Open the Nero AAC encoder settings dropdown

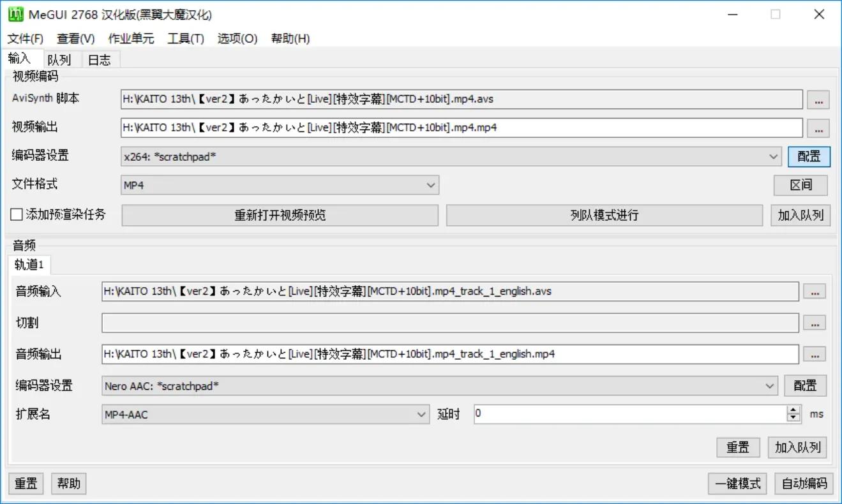tap(769, 385)
